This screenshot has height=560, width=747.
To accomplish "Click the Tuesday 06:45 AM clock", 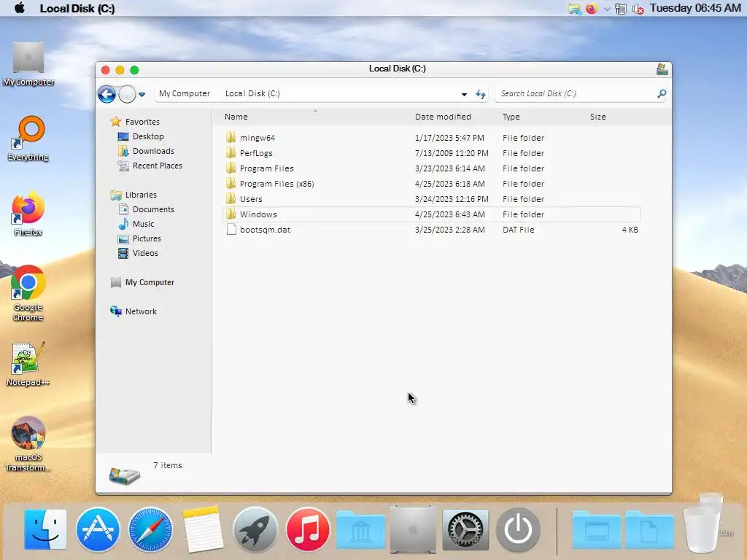I will [x=695, y=8].
